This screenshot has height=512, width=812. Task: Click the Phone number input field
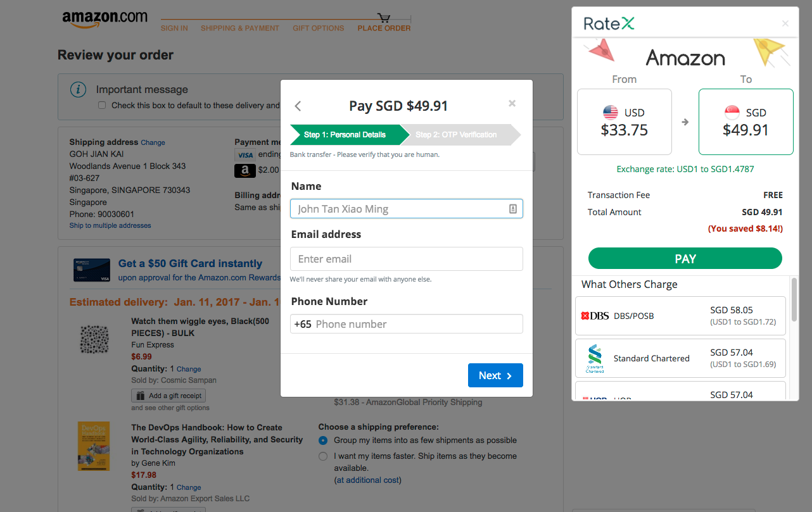coord(407,324)
